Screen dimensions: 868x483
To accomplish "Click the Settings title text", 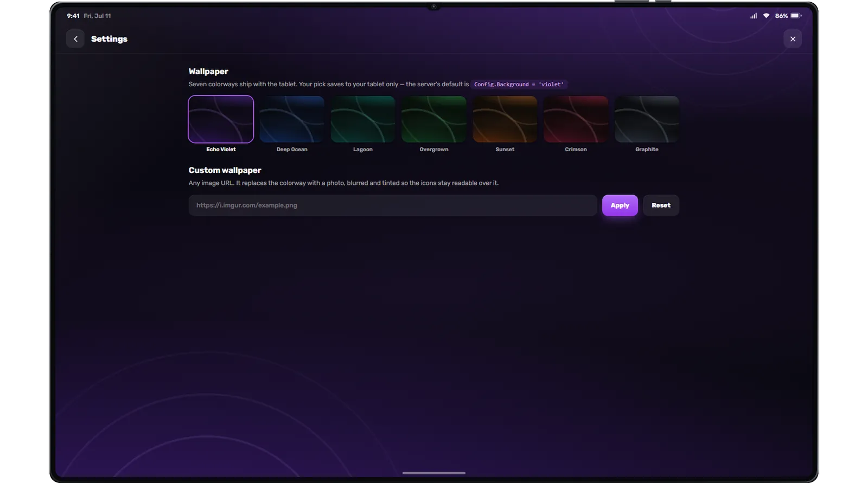I will [x=109, y=39].
